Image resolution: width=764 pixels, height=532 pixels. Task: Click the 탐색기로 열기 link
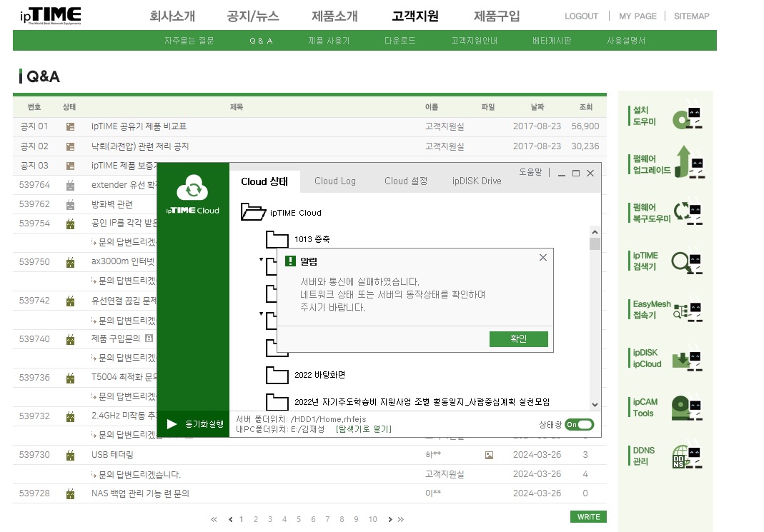coord(364,428)
